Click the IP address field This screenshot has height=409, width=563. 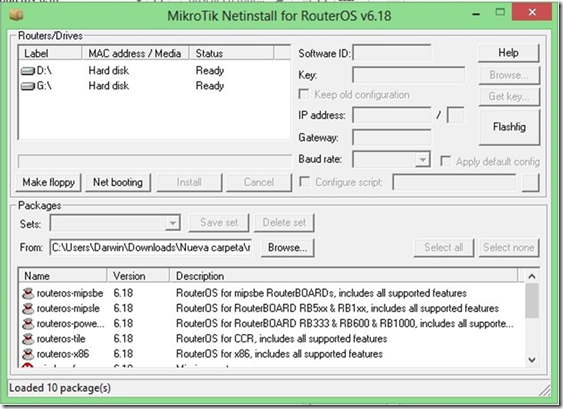[x=392, y=115]
